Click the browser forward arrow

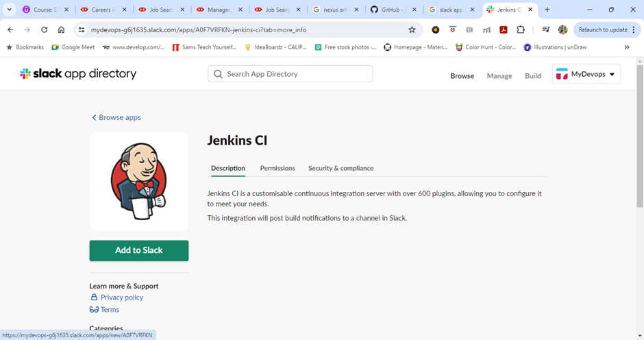point(27,29)
